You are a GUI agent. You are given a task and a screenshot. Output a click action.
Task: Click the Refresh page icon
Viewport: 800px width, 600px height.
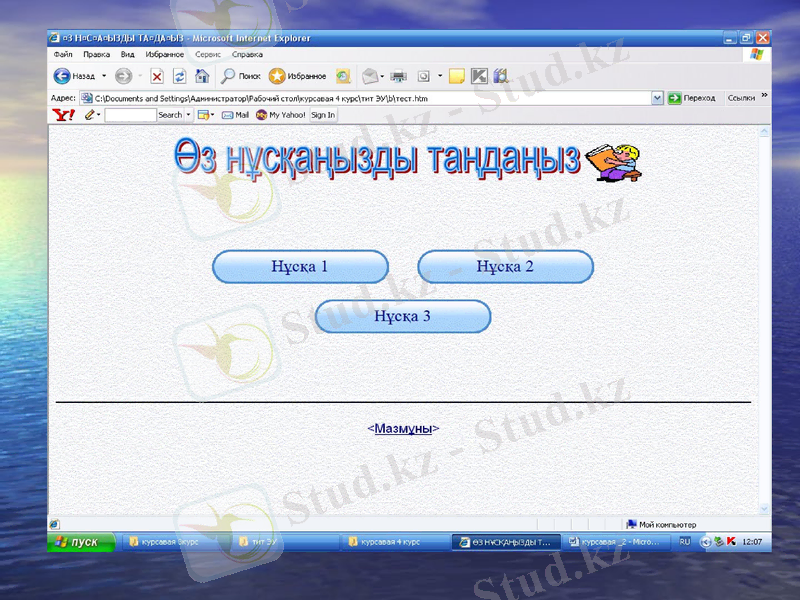[179, 74]
